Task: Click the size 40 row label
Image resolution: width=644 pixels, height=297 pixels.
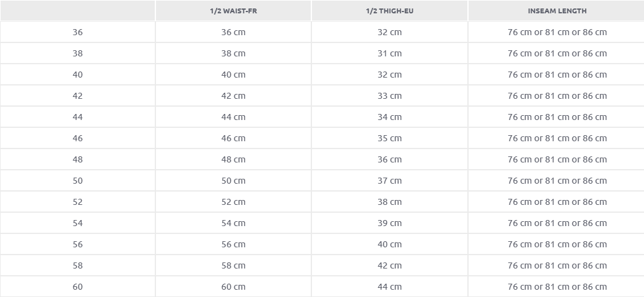Action: pos(78,75)
